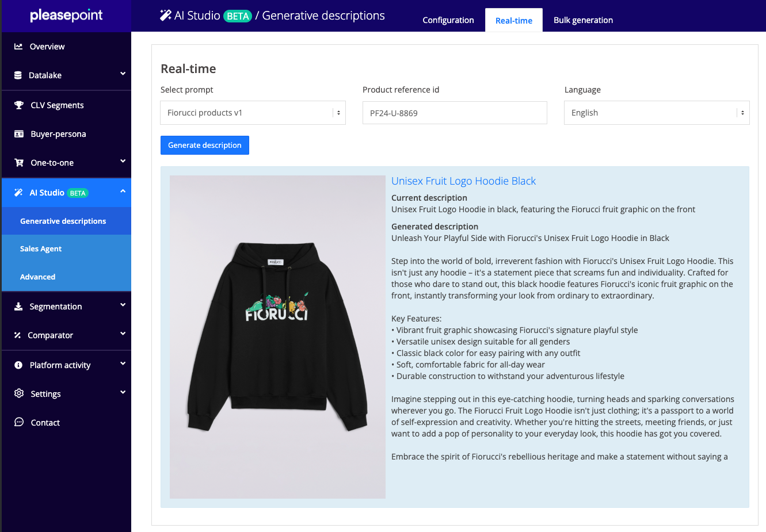Screen dimensions: 766x532
Task: Click the Datalake database icon
Action: (18, 75)
